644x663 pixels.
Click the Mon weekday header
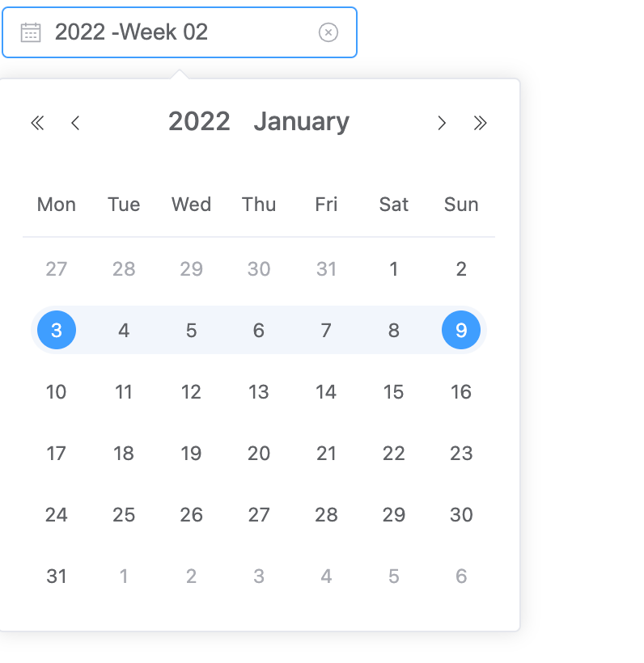(56, 205)
